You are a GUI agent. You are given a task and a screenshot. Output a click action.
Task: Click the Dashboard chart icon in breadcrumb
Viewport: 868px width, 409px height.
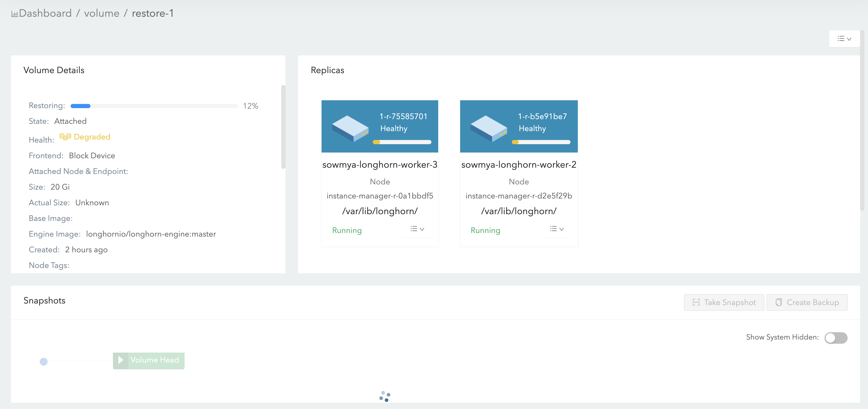tap(14, 14)
